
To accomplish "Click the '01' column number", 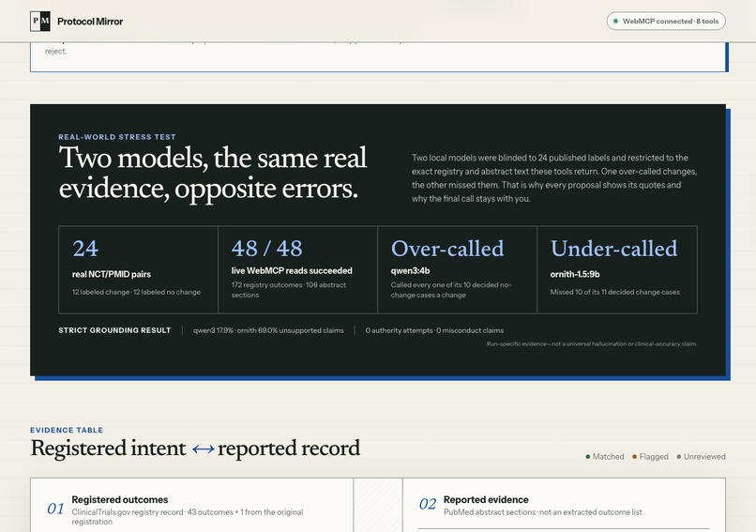I will 55,509.
